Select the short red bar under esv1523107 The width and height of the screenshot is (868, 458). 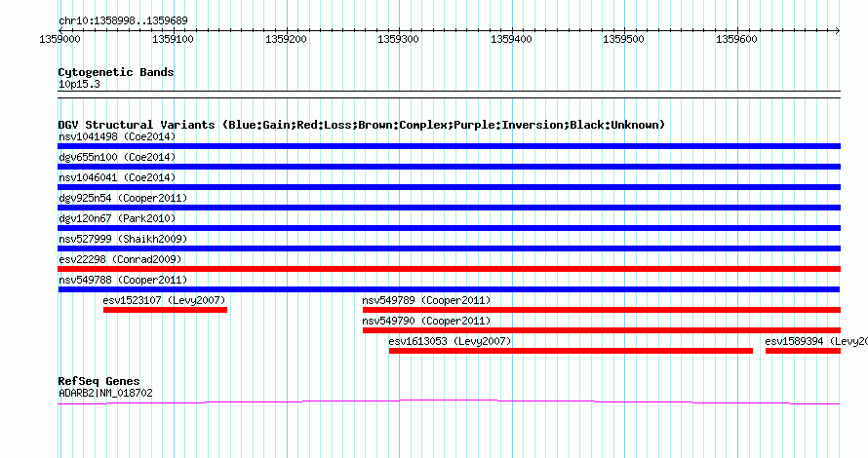(x=165, y=310)
